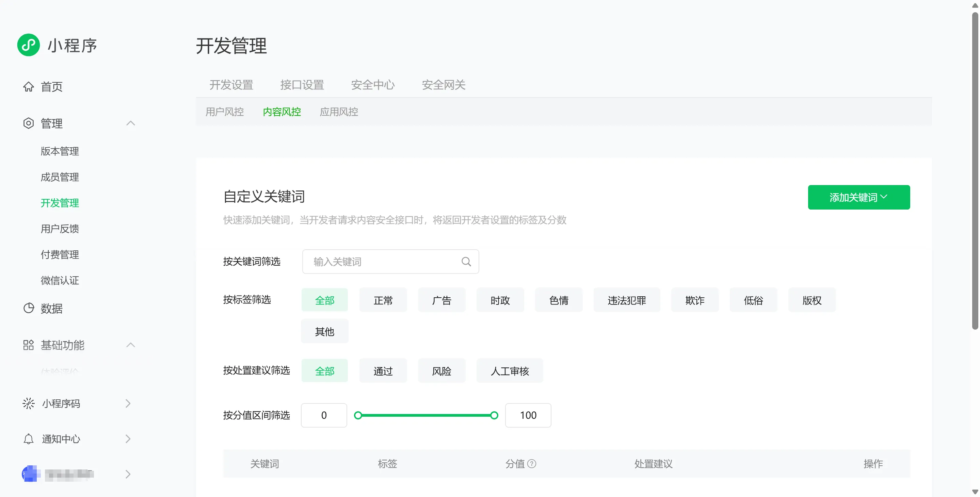The image size is (980, 497).
Task: Click the pie-chart 数据 icon
Action: click(x=29, y=308)
